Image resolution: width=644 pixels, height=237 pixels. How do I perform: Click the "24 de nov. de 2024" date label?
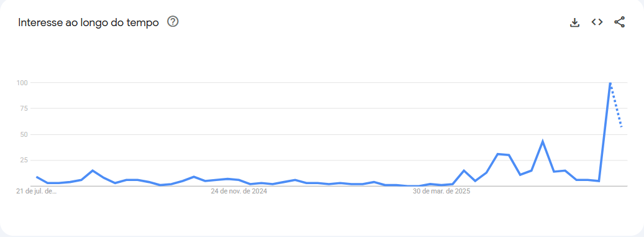(x=239, y=192)
